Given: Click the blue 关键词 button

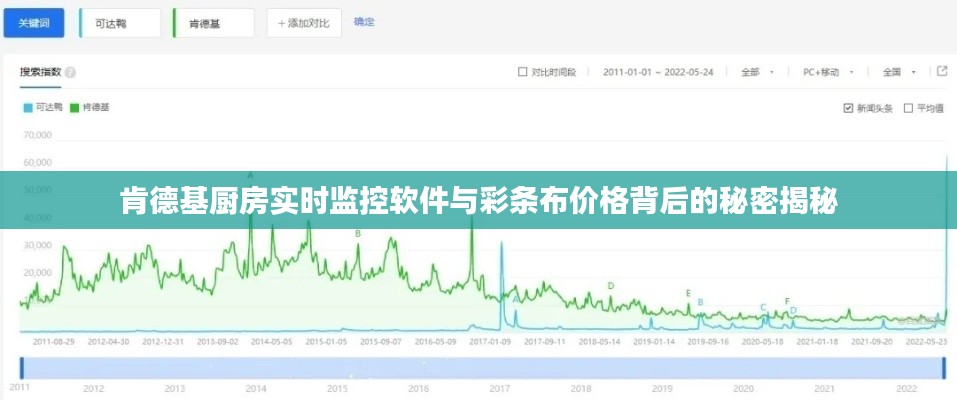Looking at the screenshot, I should click(34, 23).
